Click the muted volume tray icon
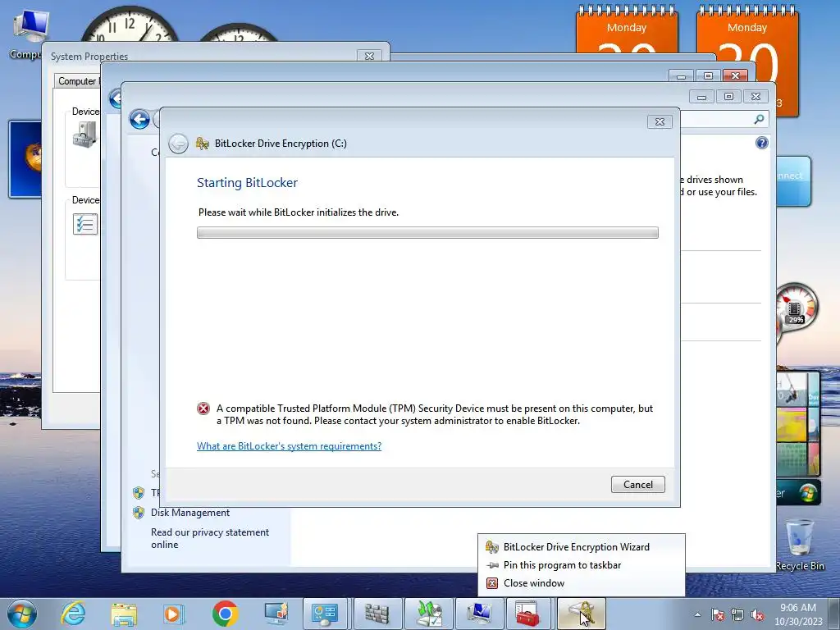This screenshot has width=840, height=630. (x=757, y=614)
